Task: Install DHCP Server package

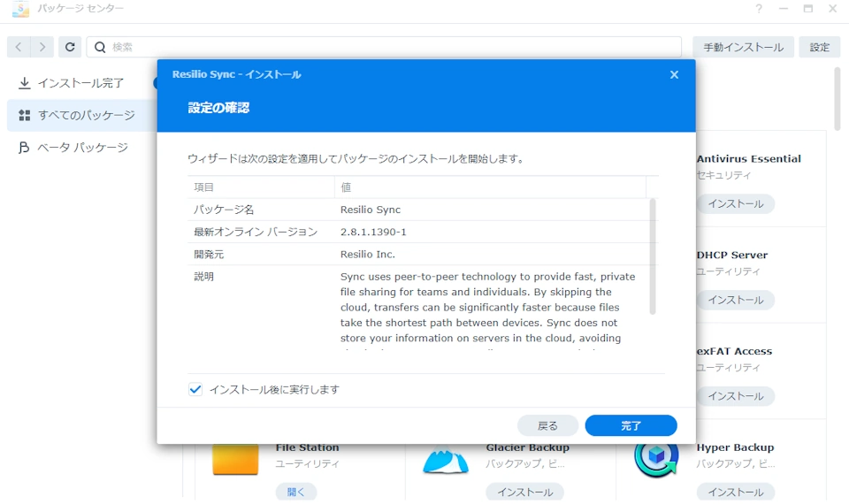Action: [x=736, y=300]
